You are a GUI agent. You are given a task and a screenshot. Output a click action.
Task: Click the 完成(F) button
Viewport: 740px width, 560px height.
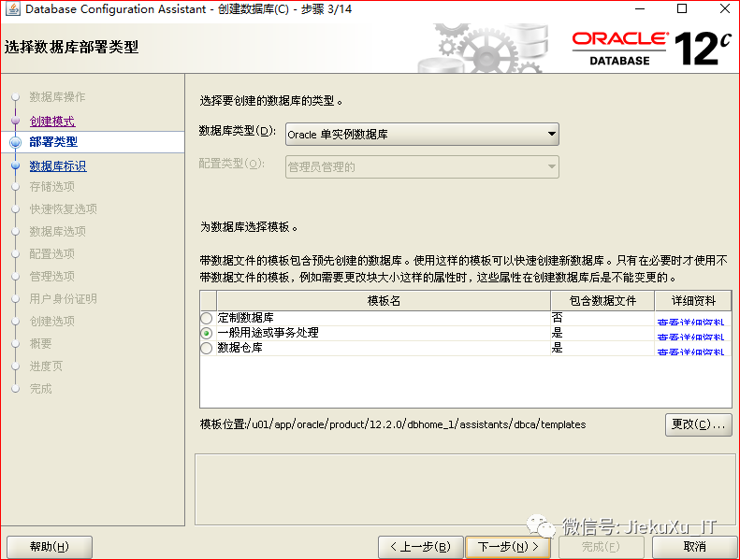click(x=601, y=547)
